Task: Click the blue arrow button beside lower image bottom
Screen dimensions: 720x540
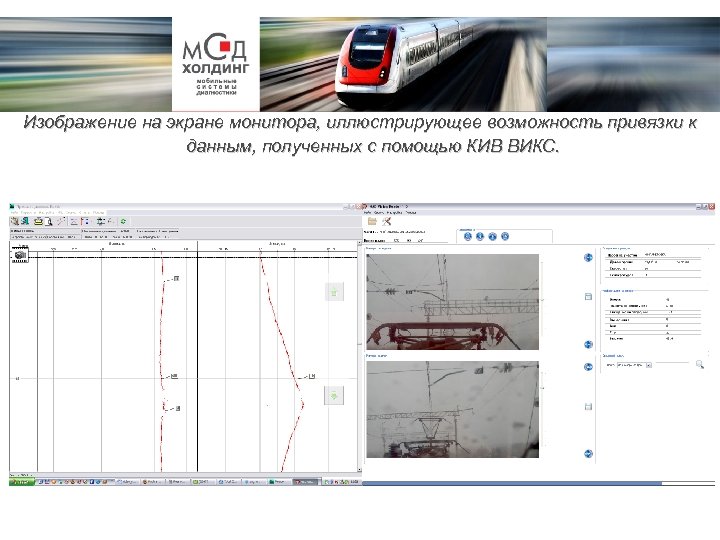Action: [588, 454]
